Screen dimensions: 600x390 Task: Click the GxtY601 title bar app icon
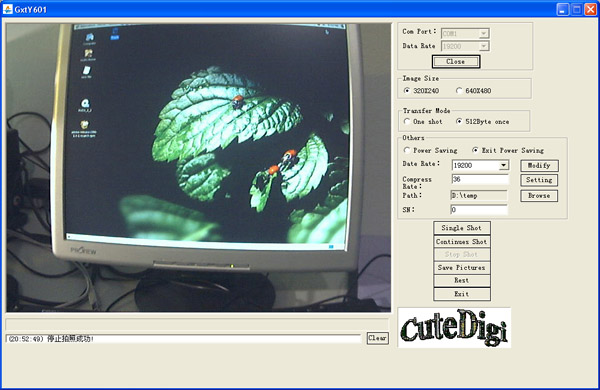pos(7,9)
